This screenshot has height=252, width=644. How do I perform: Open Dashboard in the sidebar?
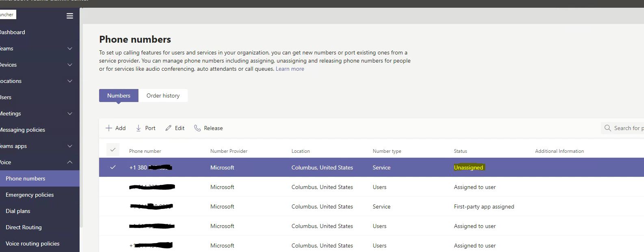[x=12, y=32]
